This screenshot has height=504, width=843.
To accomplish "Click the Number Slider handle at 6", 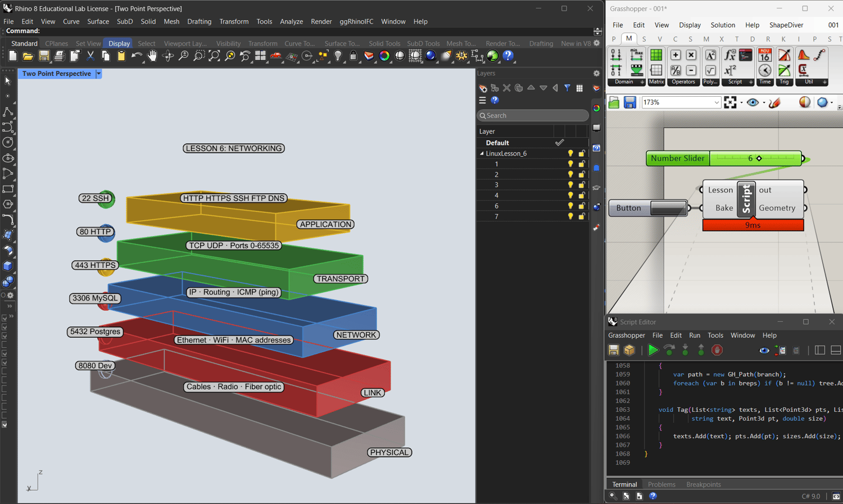I will 759,158.
